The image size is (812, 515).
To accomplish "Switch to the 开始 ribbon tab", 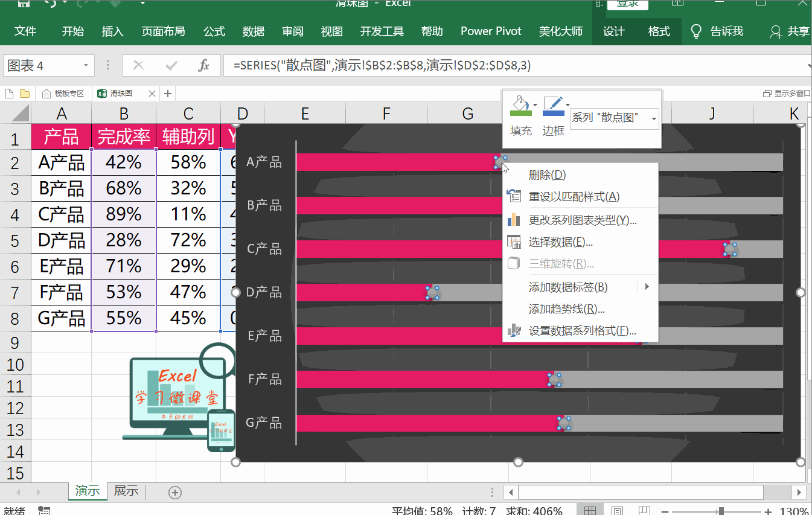I will [x=73, y=31].
